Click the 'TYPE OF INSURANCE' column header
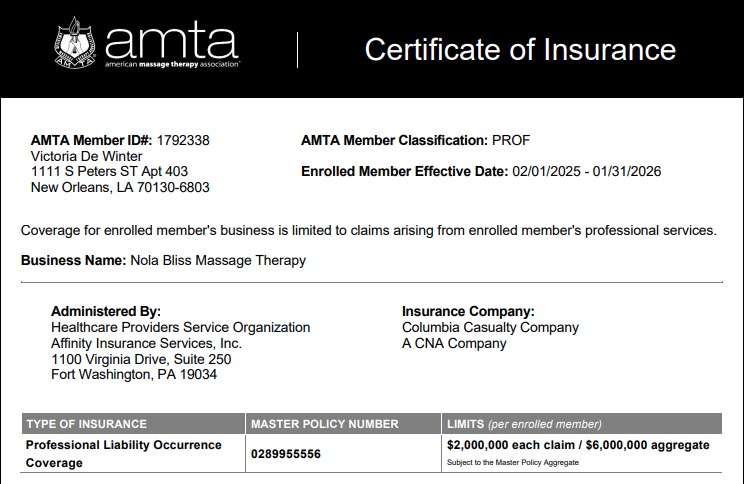Screen dimensions: 744x484 tap(86, 424)
